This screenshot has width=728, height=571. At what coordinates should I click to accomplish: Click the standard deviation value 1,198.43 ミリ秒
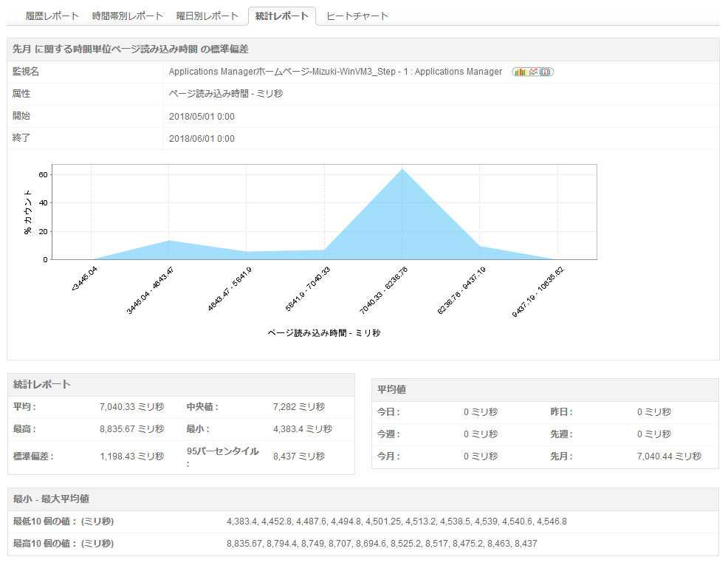point(131,457)
